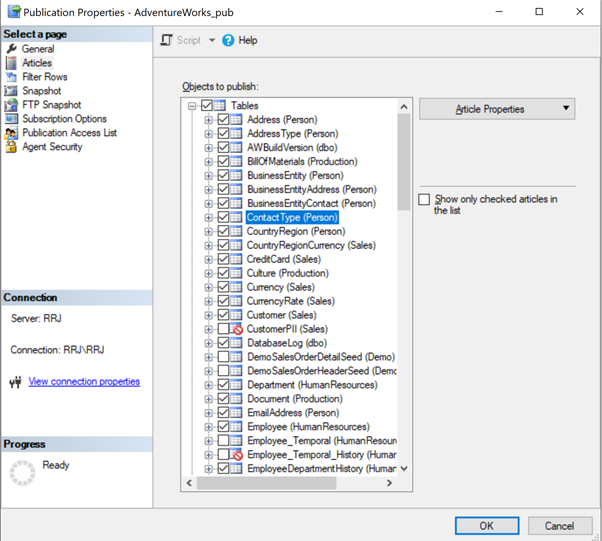
Task: Expand the CurrencyRate (Sales) node
Action: [208, 301]
